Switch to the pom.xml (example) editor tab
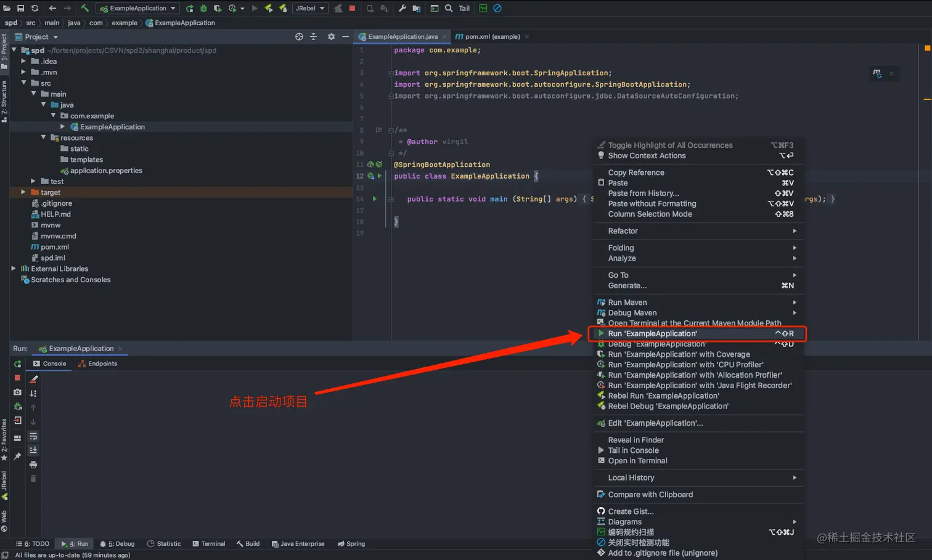 [x=491, y=36]
